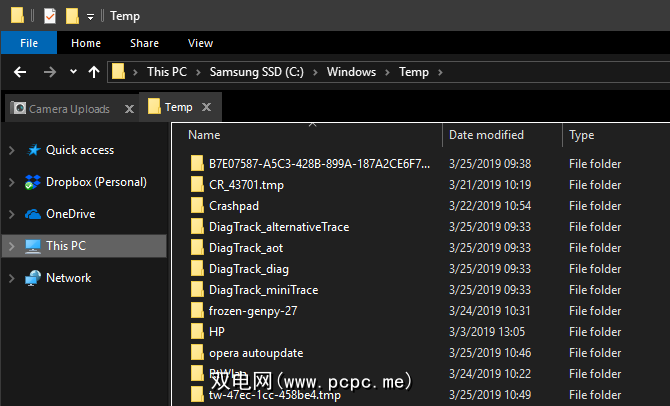Switch to the Home ribbon tab

pyautogui.click(x=86, y=43)
